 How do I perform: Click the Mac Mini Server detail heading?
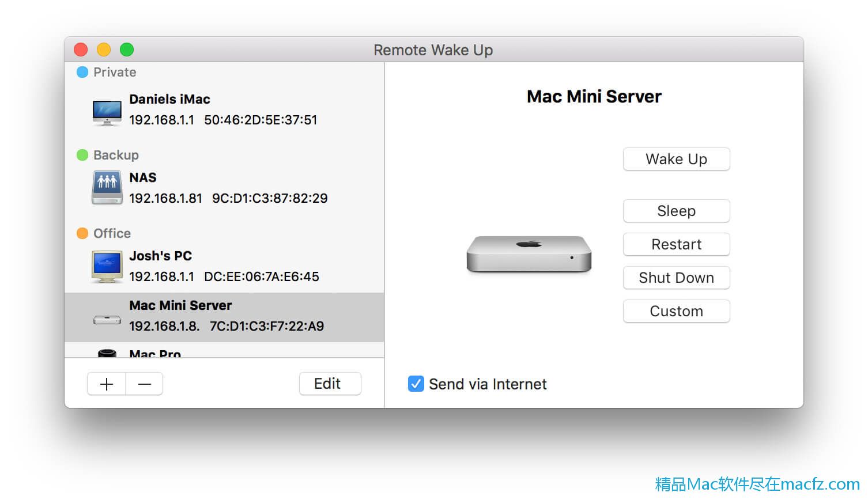pyautogui.click(x=594, y=96)
